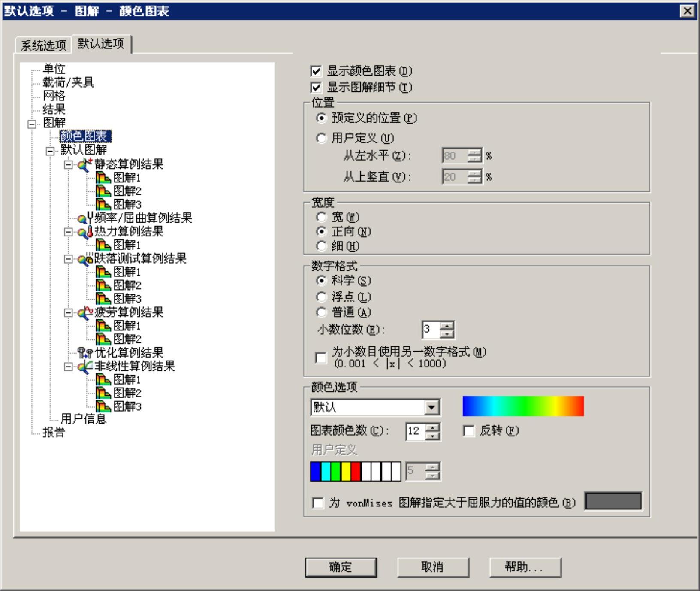Screen dimensions: 700x591
Task: Click the 图解1 plot icon under 热力算例结果
Action: (103, 245)
